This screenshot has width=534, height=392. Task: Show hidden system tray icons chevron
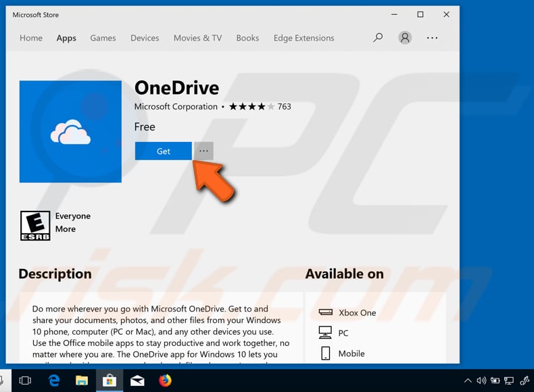point(468,381)
